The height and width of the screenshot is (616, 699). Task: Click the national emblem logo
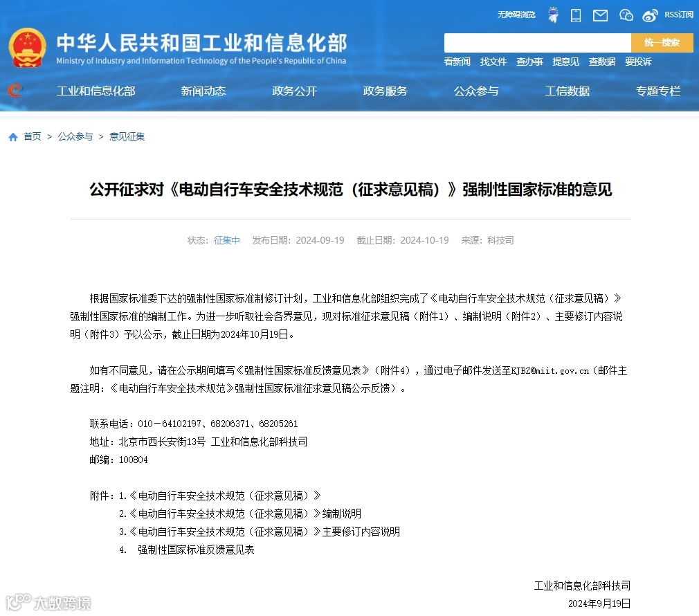(x=27, y=48)
